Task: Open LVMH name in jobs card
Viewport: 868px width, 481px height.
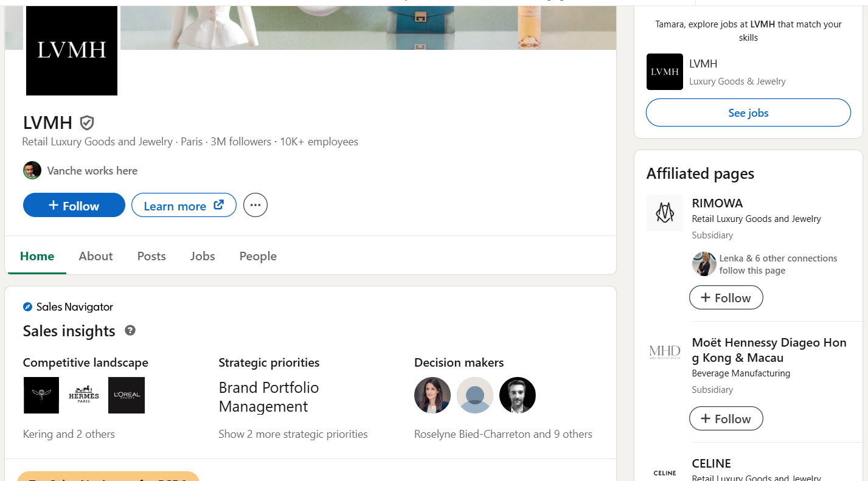Action: click(703, 63)
